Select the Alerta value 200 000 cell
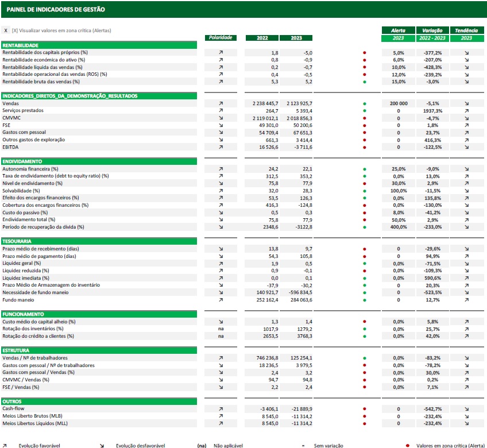 tap(399, 103)
